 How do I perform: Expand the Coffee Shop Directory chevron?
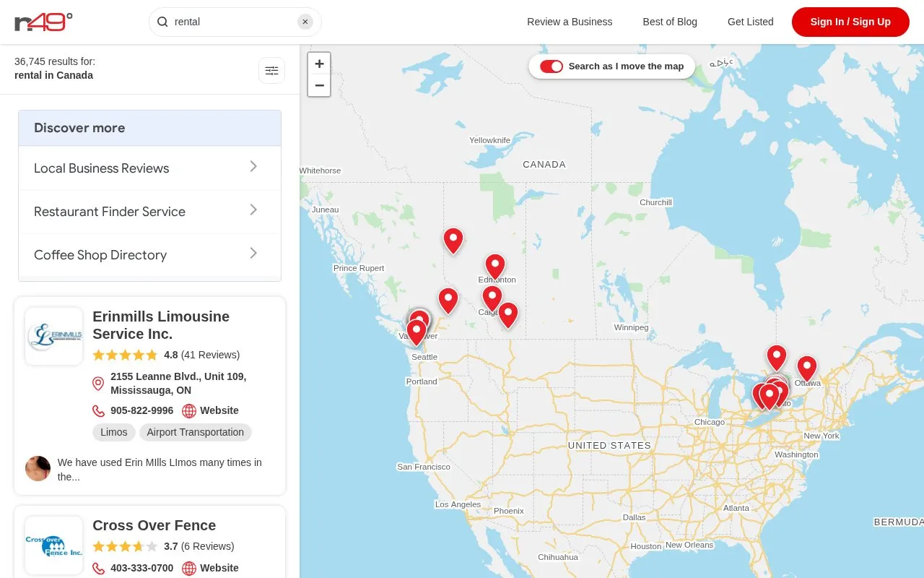(x=253, y=254)
